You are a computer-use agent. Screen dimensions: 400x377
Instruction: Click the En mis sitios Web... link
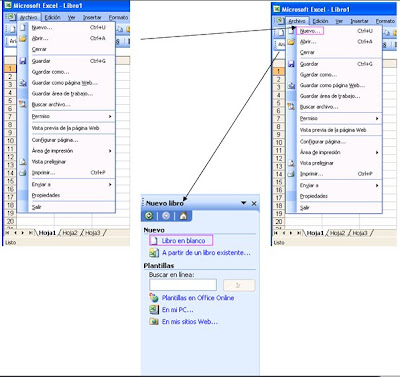pos(190,322)
